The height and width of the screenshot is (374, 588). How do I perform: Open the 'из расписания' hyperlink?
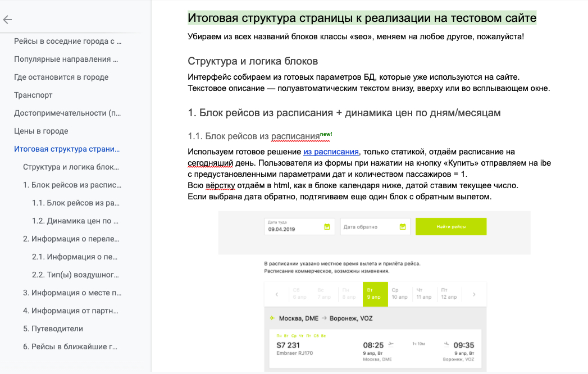point(331,152)
